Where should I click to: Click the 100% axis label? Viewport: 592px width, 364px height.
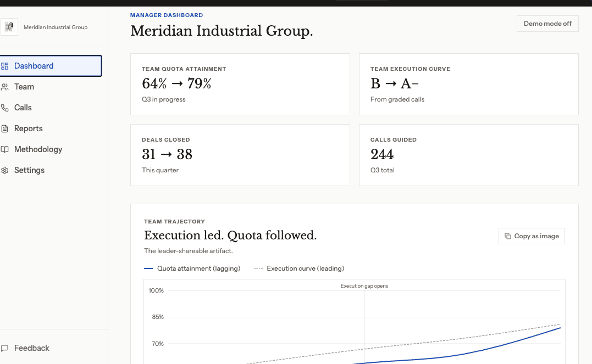[156, 290]
